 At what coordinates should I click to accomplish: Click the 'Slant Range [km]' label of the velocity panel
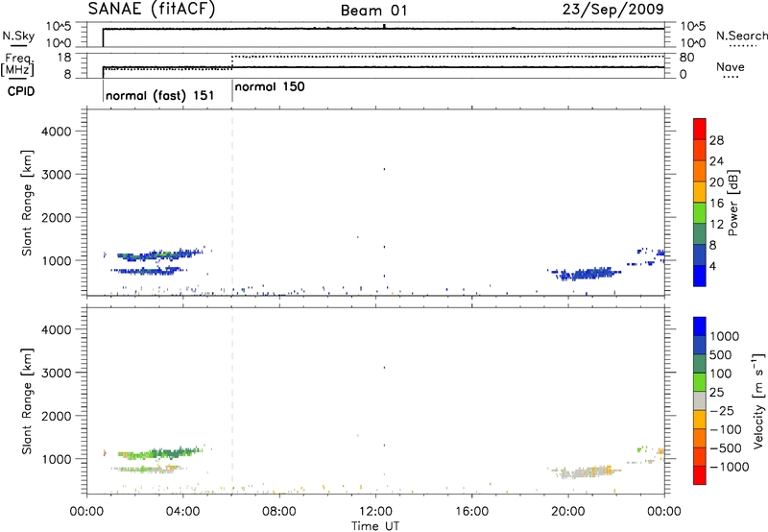pyautogui.click(x=27, y=401)
